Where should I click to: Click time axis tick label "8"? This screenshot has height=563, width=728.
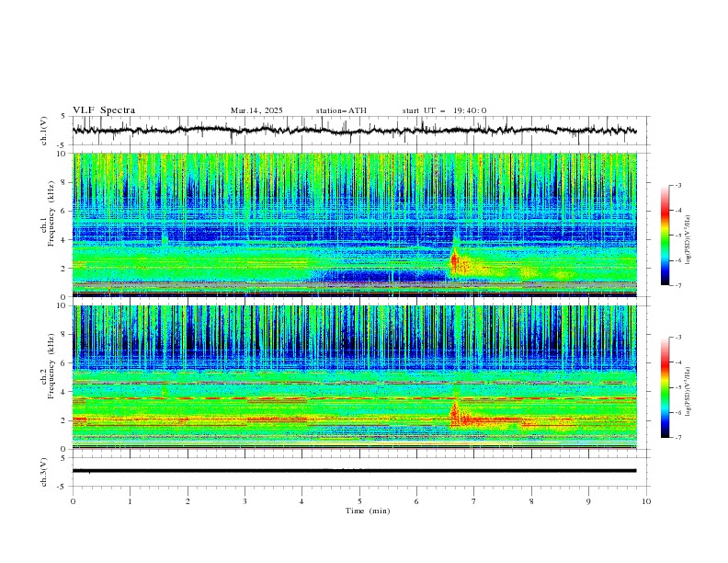(x=531, y=501)
